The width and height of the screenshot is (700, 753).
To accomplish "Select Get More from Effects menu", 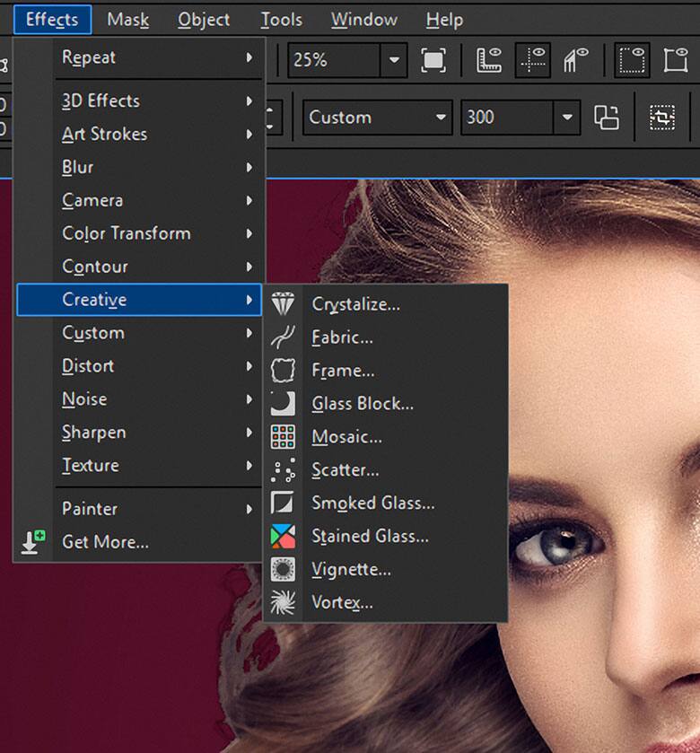I will [x=105, y=542].
